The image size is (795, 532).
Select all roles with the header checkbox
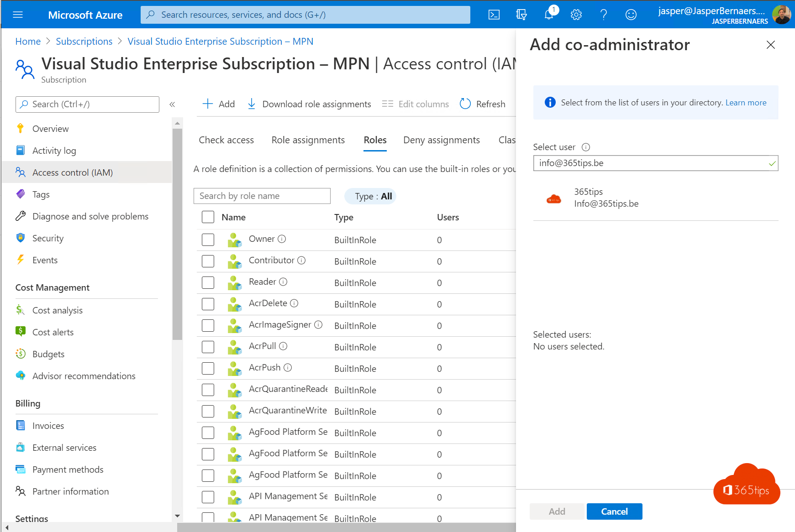coord(208,217)
